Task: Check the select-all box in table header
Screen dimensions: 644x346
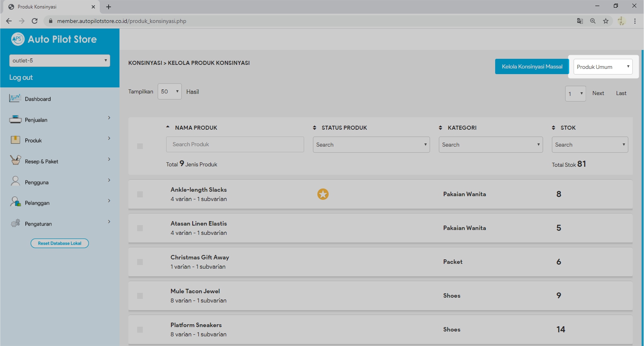Action: pyautogui.click(x=140, y=146)
